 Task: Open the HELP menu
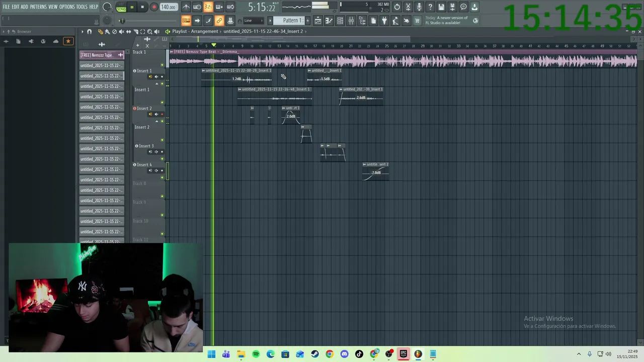click(x=94, y=7)
